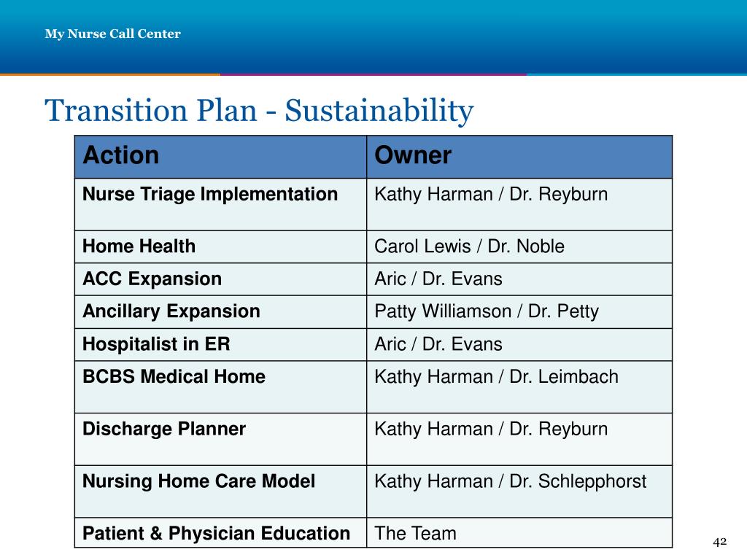Screen dimensions: 747x560
Task: Click the Owner column header
Action: pyautogui.click(x=519, y=157)
